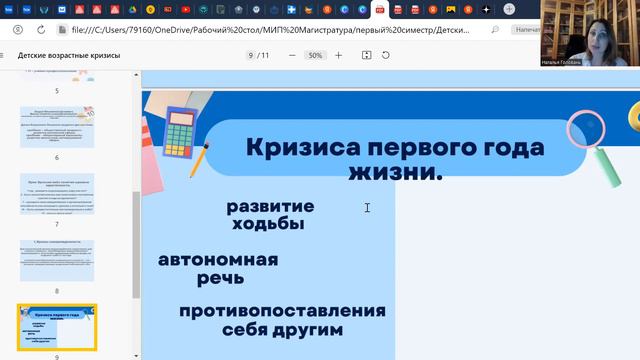The image size is (640, 360).
Task: Zoom in with the plus icon
Action: click(338, 55)
